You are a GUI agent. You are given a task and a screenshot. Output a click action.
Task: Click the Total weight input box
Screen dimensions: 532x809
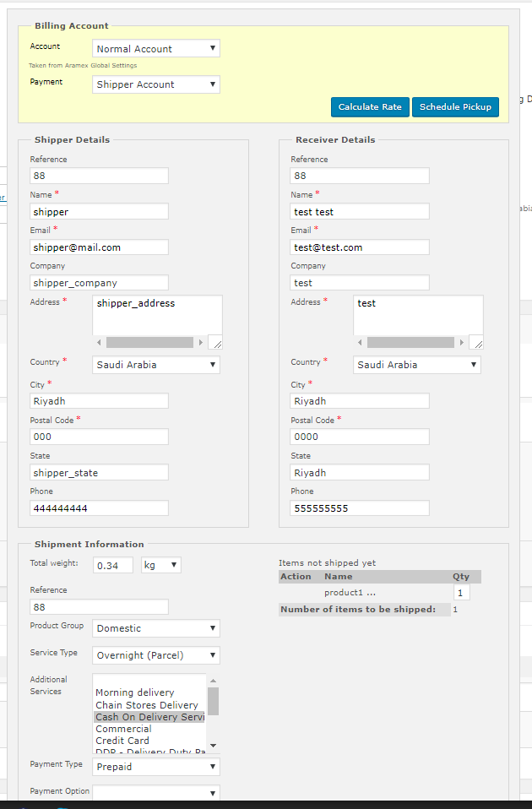113,565
